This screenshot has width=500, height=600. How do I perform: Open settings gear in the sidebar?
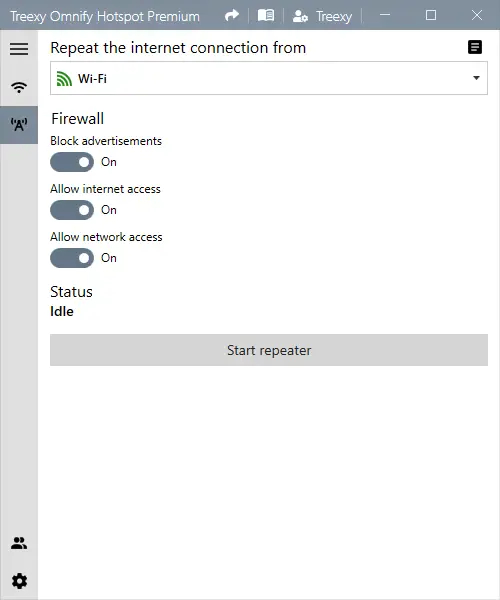[x=19, y=581]
